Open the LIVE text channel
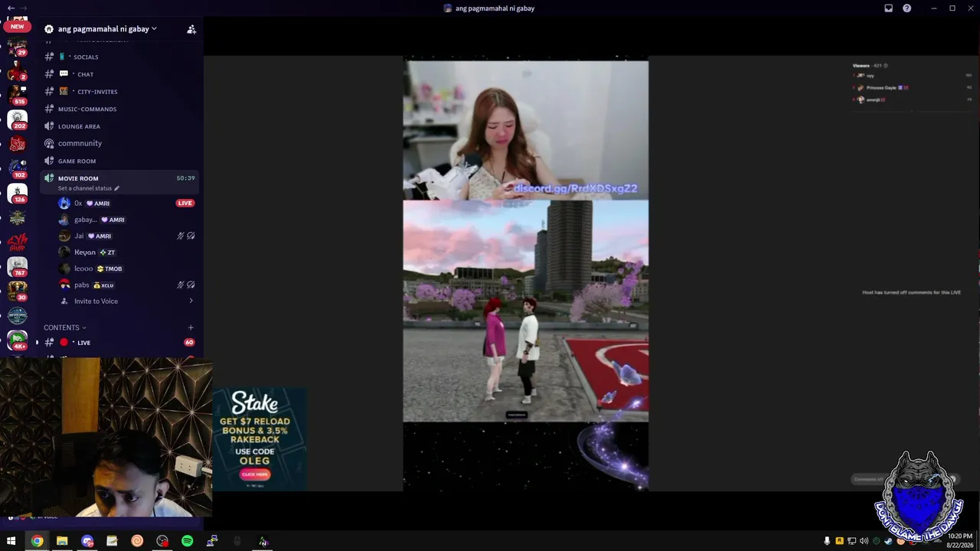The width and height of the screenshot is (980, 551). point(120,343)
